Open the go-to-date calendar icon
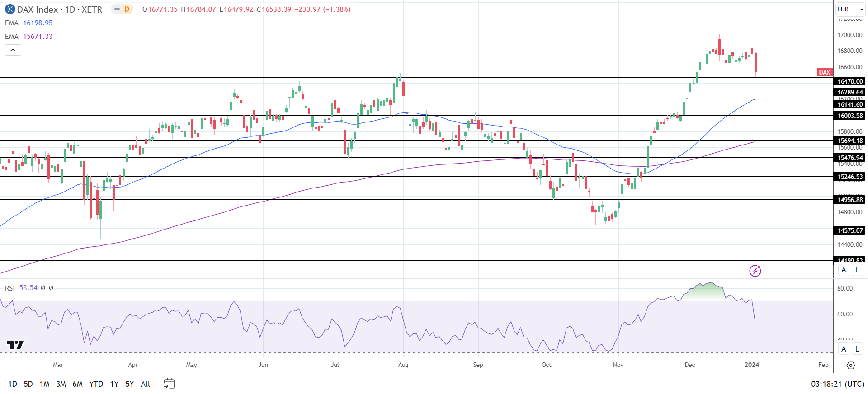 (x=169, y=384)
